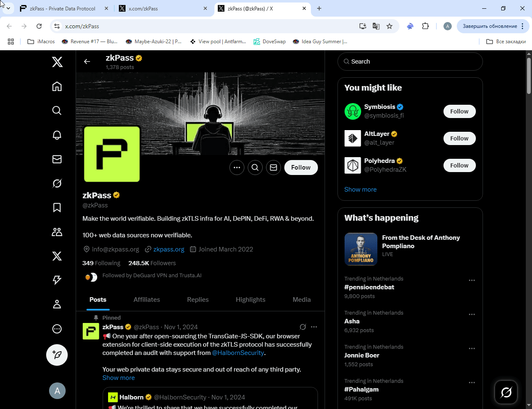The width and height of the screenshot is (532, 409).
Task: Open the @HalbornSecurity mention link
Action: [238, 353]
